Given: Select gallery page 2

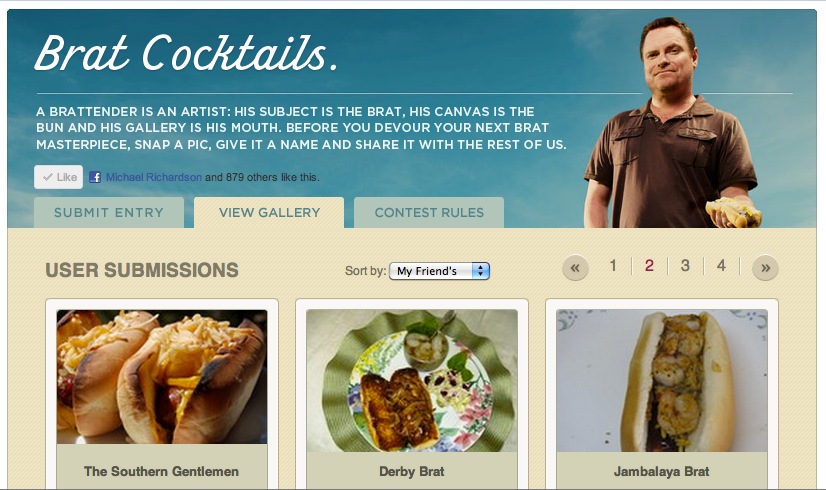Looking at the screenshot, I should pos(649,266).
